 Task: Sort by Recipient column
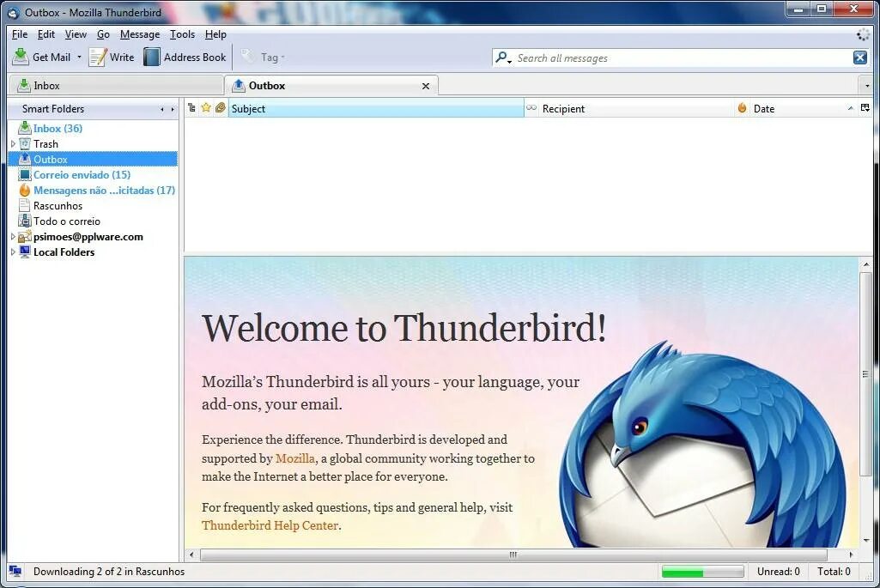point(636,109)
